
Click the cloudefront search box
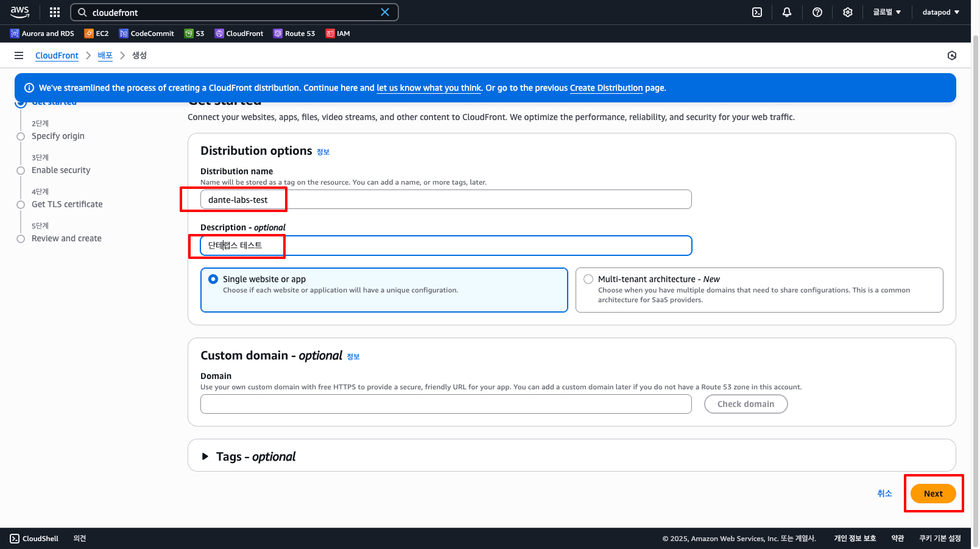234,12
